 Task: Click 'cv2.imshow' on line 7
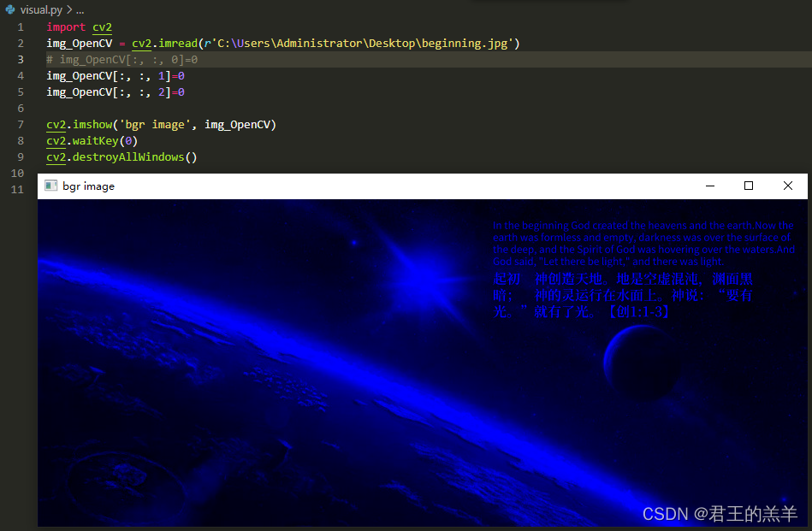(x=80, y=125)
